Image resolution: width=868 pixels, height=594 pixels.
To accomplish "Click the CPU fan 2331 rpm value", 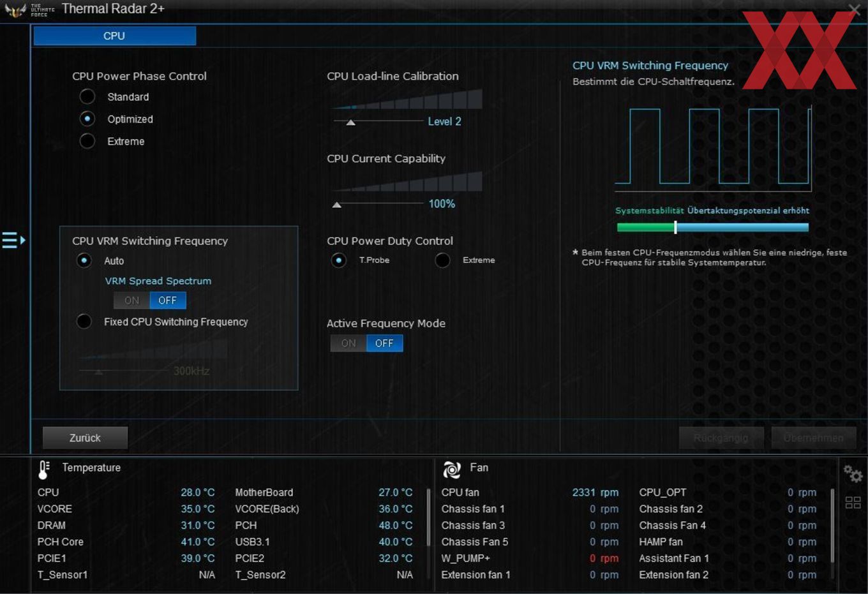I will click(595, 493).
